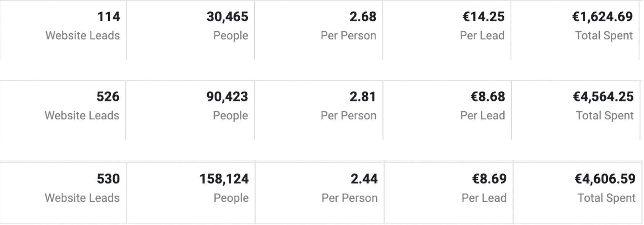This screenshot has width=644, height=225.
Task: Click the 114 Website Leads value
Action: (x=109, y=17)
